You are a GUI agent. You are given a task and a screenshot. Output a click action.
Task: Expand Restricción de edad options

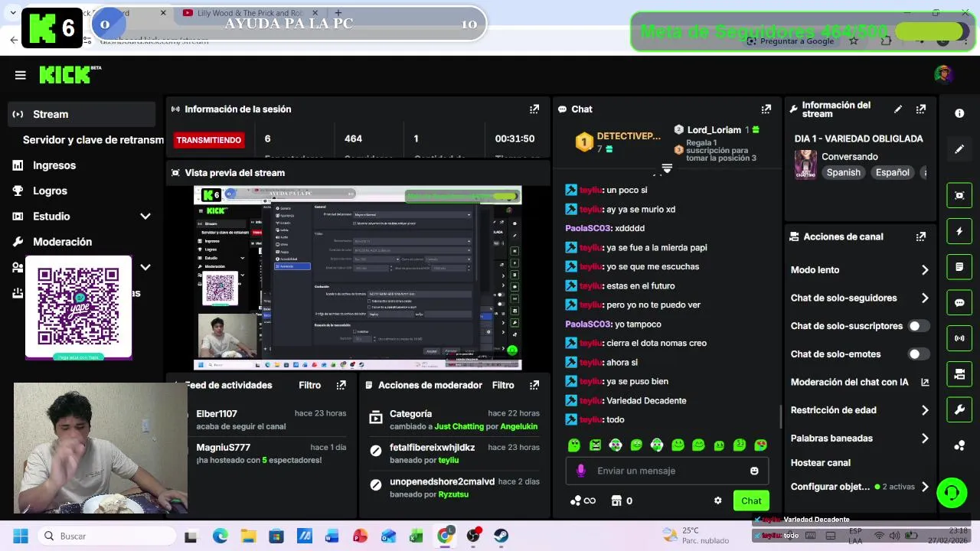pyautogui.click(x=925, y=410)
